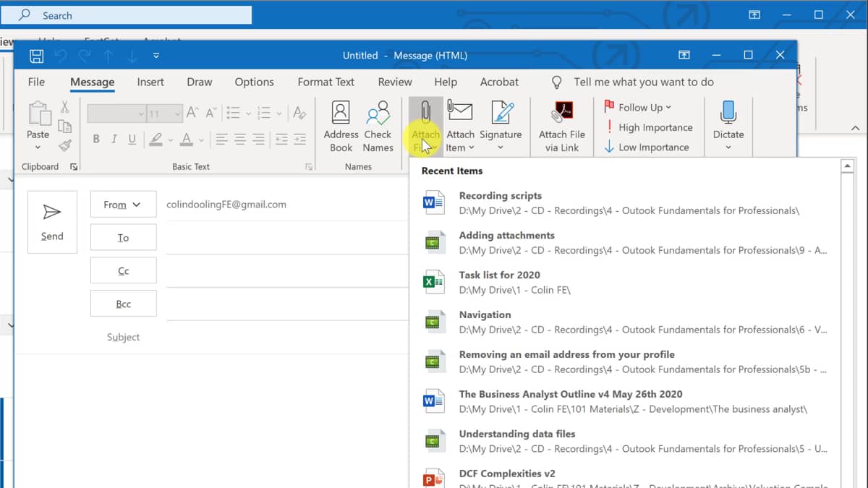The image size is (868, 488).
Task: Click Increase Font Size icon
Action: pos(192,113)
